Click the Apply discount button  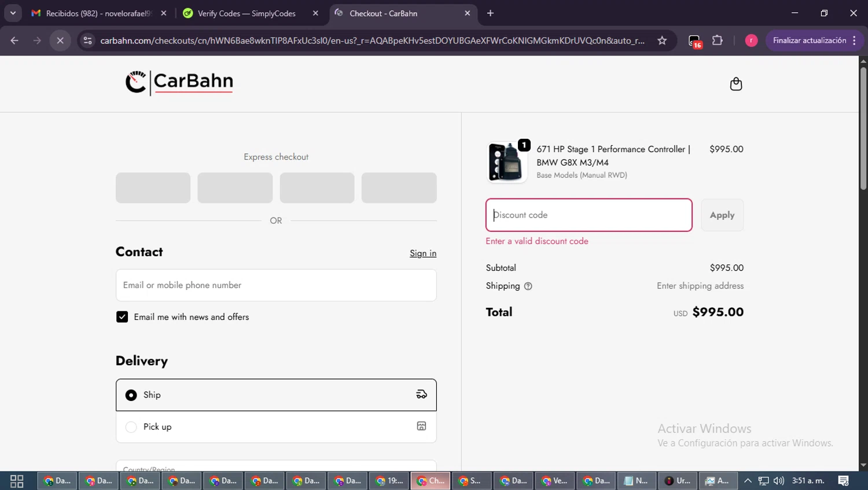722,215
